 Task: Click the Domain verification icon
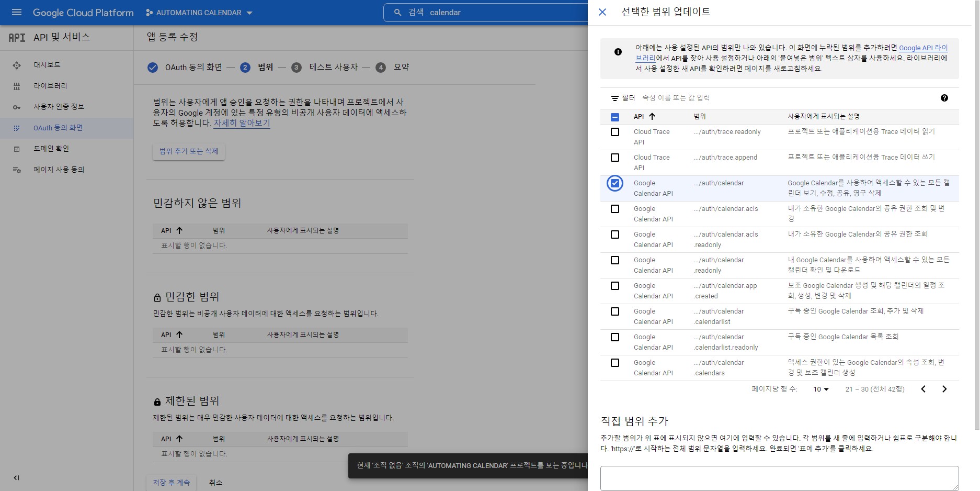(17, 149)
